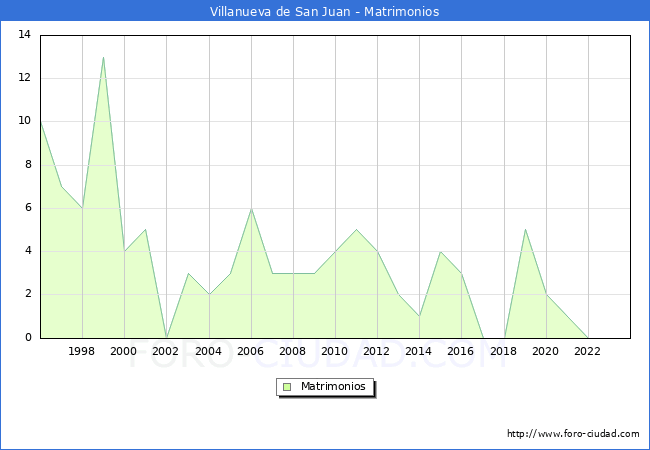
Task: Click the 2014 x-axis label
Action: point(419,352)
